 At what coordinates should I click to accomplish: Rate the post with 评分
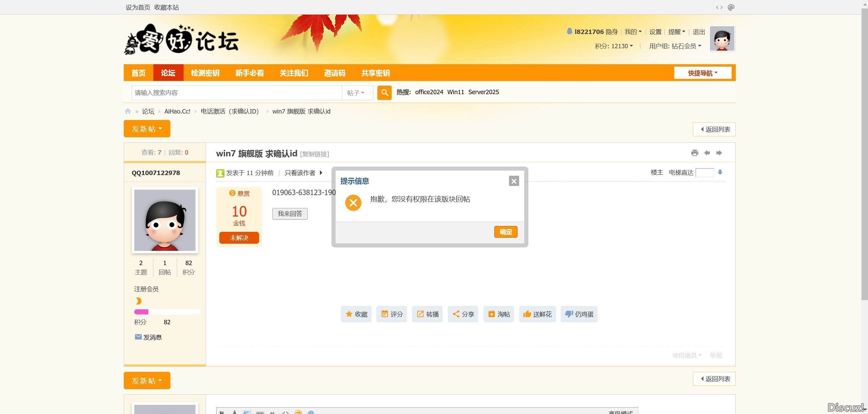pyautogui.click(x=392, y=314)
